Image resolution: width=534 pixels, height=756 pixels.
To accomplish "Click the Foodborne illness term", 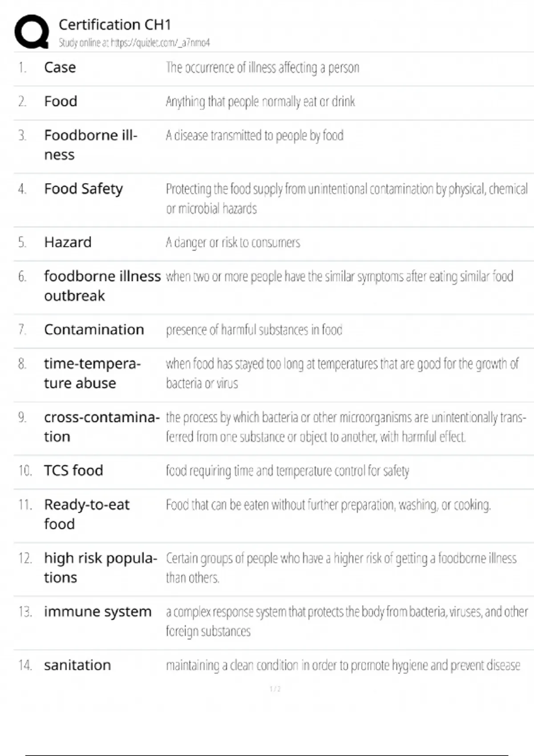I will pos(90,145).
